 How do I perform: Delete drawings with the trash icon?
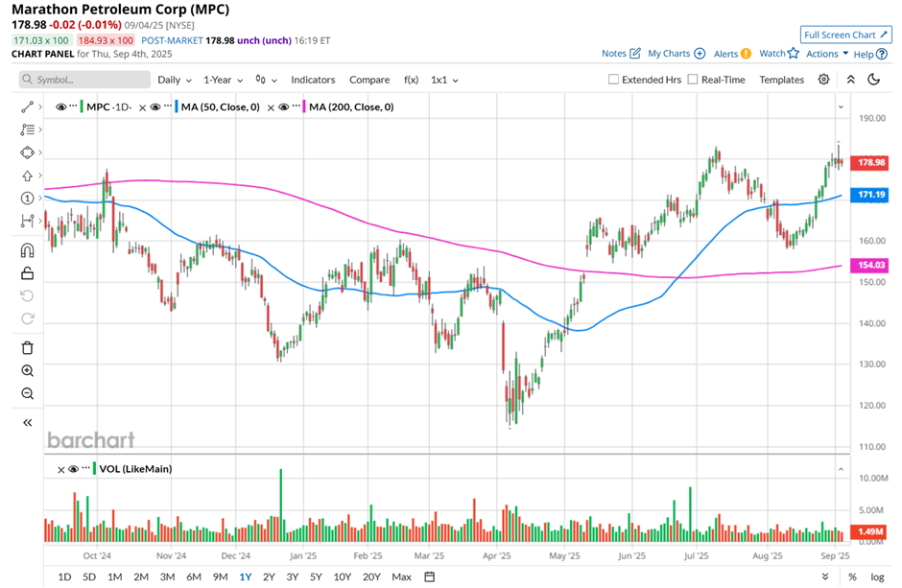coord(27,348)
